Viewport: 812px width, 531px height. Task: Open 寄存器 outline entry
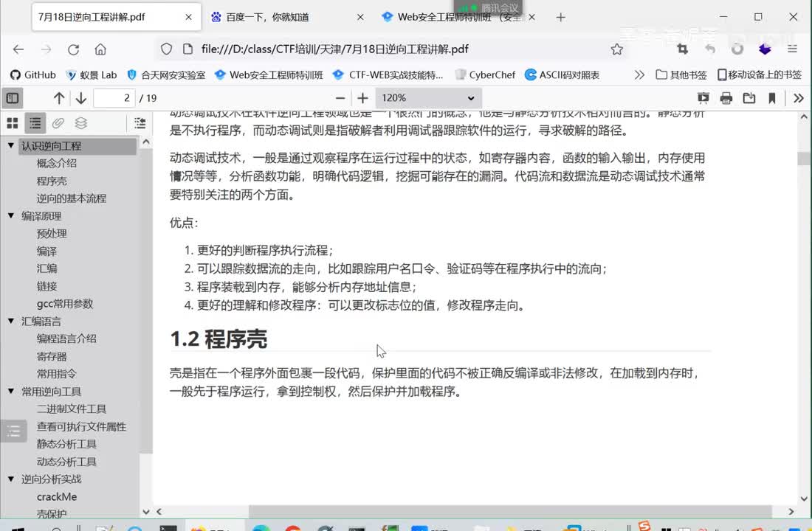pyautogui.click(x=52, y=357)
